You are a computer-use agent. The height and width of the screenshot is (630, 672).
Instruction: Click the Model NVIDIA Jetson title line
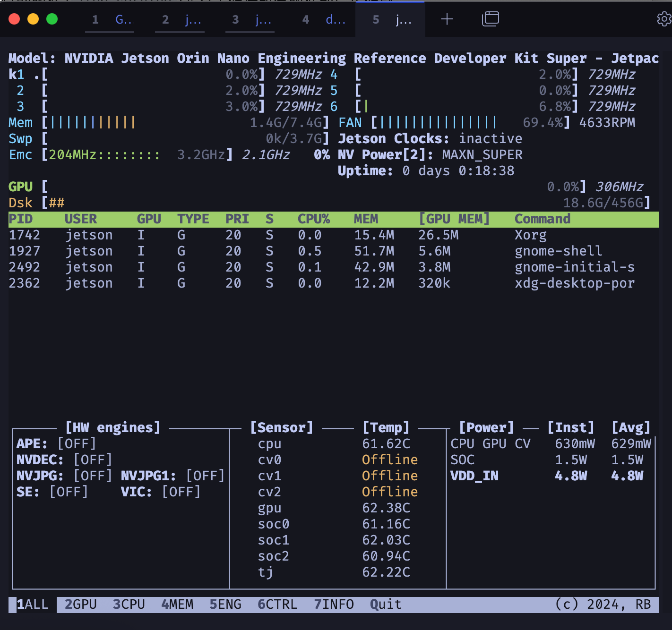[334, 59]
